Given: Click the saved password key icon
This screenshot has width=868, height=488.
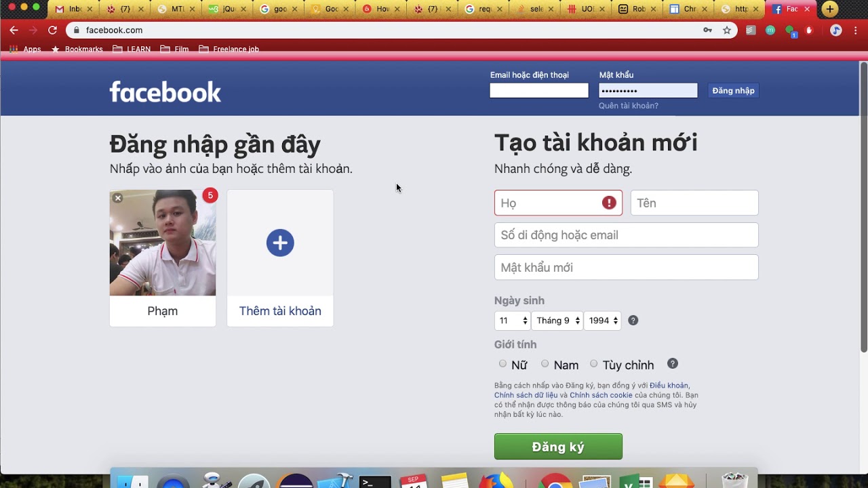Looking at the screenshot, I should click(708, 30).
